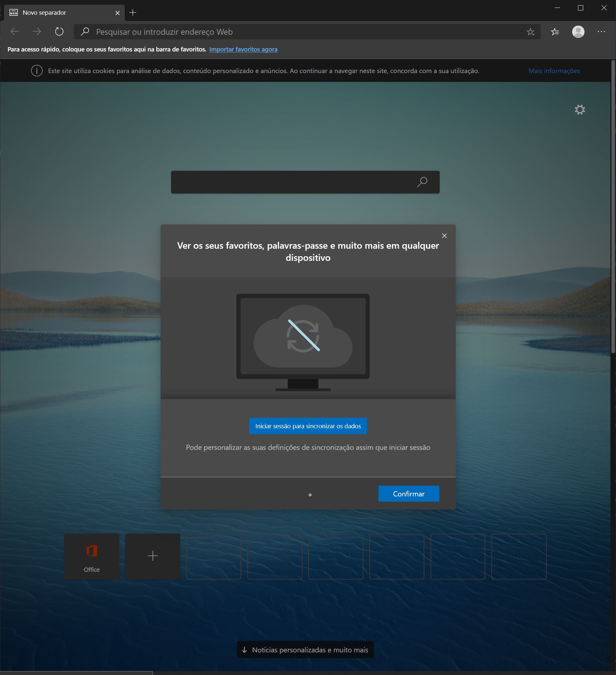Click the Confirmar button

click(409, 493)
